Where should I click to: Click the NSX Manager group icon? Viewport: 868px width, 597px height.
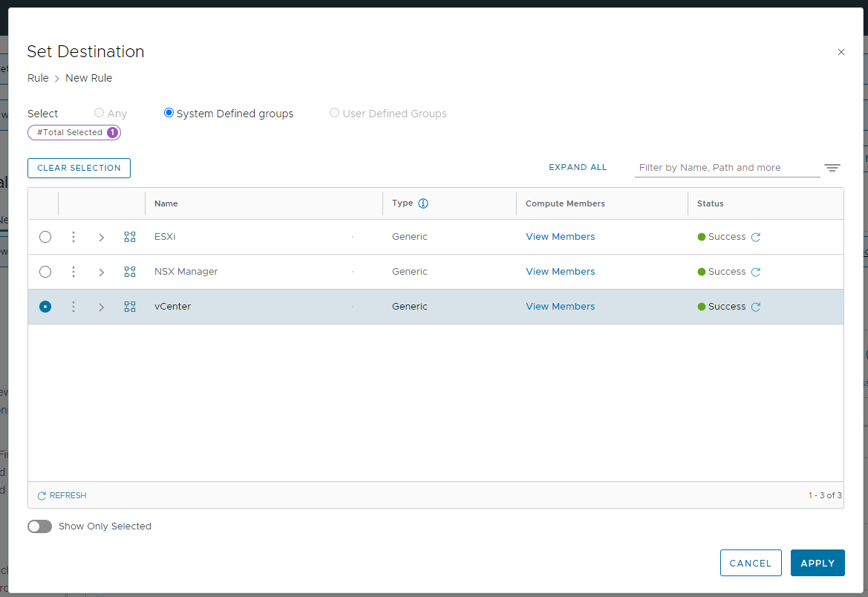(x=130, y=272)
